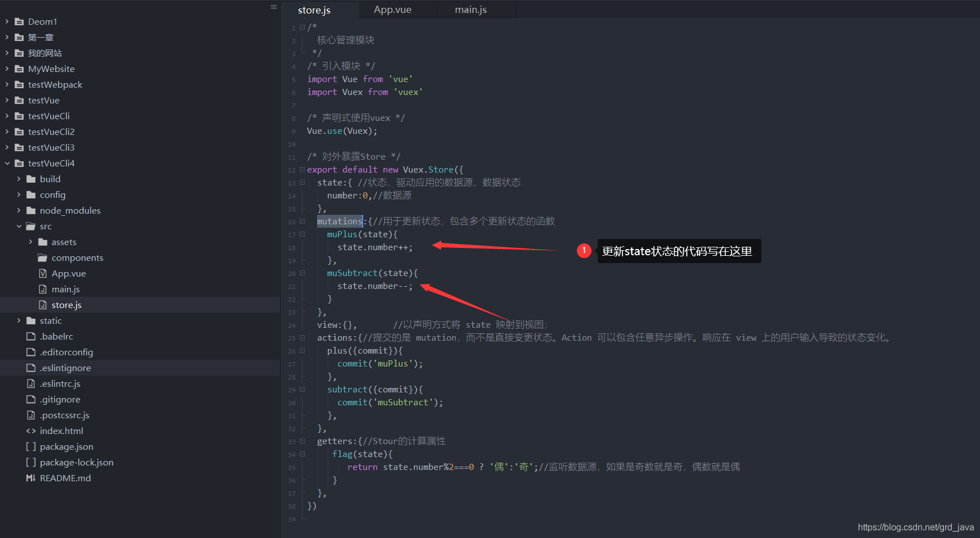Switch to the main.js tab
This screenshot has width=980, height=538.
click(471, 10)
